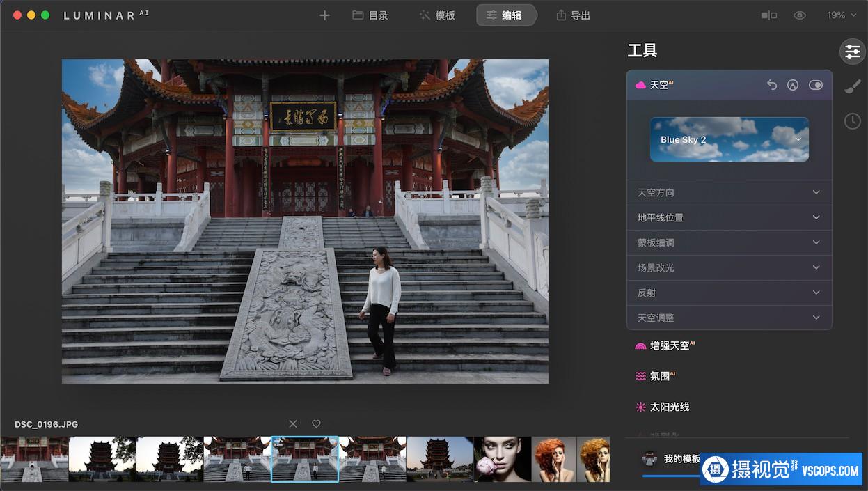This screenshot has width=868, height=491.
Task: Expand the 天空方向 section
Action: [729, 193]
